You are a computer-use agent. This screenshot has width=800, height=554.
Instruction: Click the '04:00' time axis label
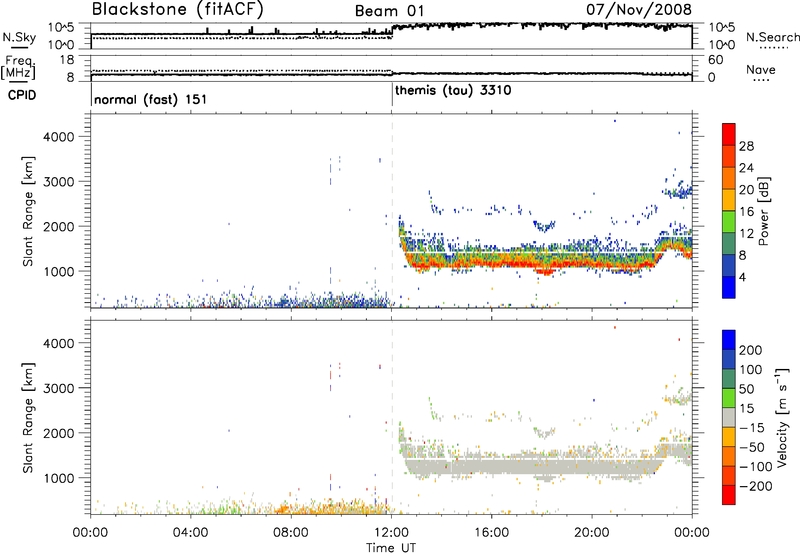tap(190, 533)
